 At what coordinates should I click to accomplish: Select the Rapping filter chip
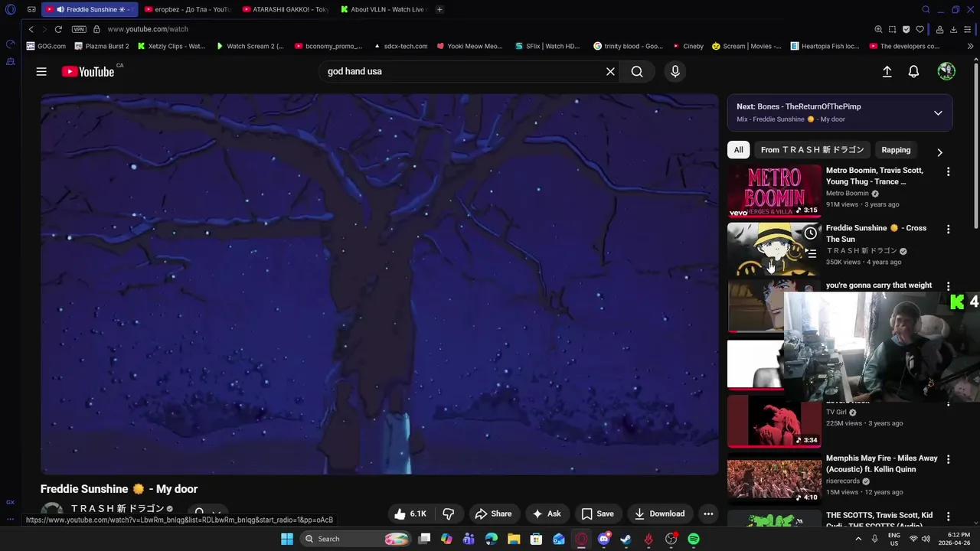(896, 150)
